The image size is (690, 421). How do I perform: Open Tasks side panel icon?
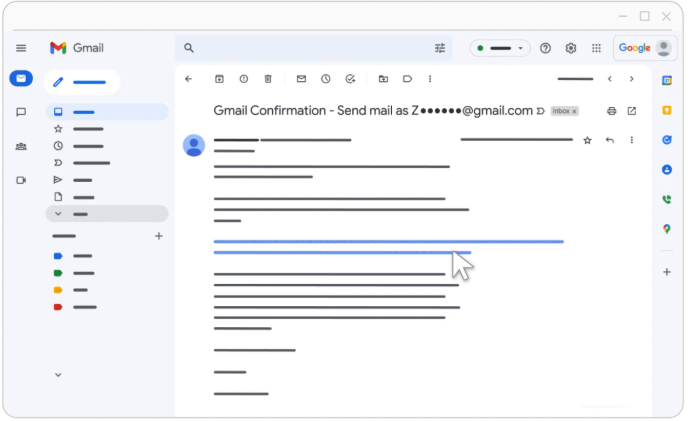667,140
